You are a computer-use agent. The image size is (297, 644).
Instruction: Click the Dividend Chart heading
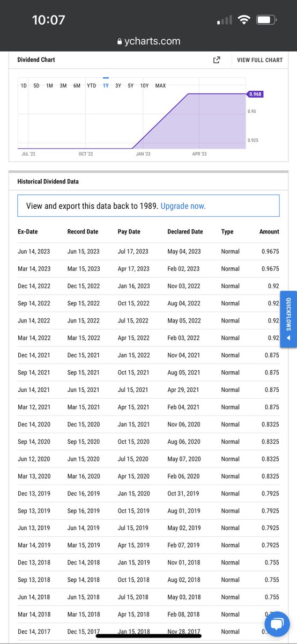click(36, 60)
